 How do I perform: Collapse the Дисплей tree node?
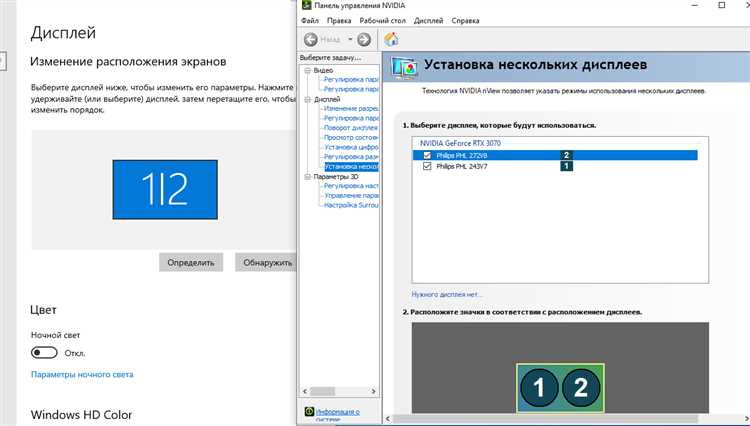(x=308, y=99)
